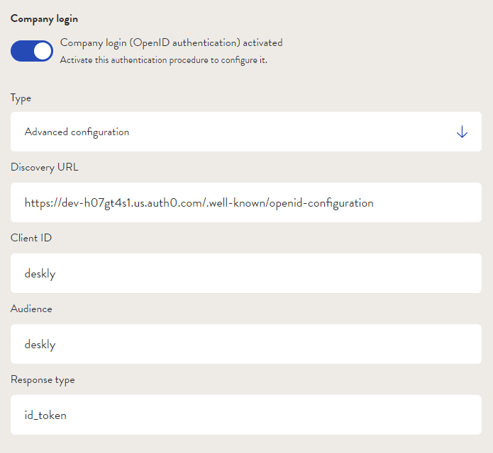This screenshot has width=493, height=453.
Task: Click the Response type label
Action: point(43,380)
